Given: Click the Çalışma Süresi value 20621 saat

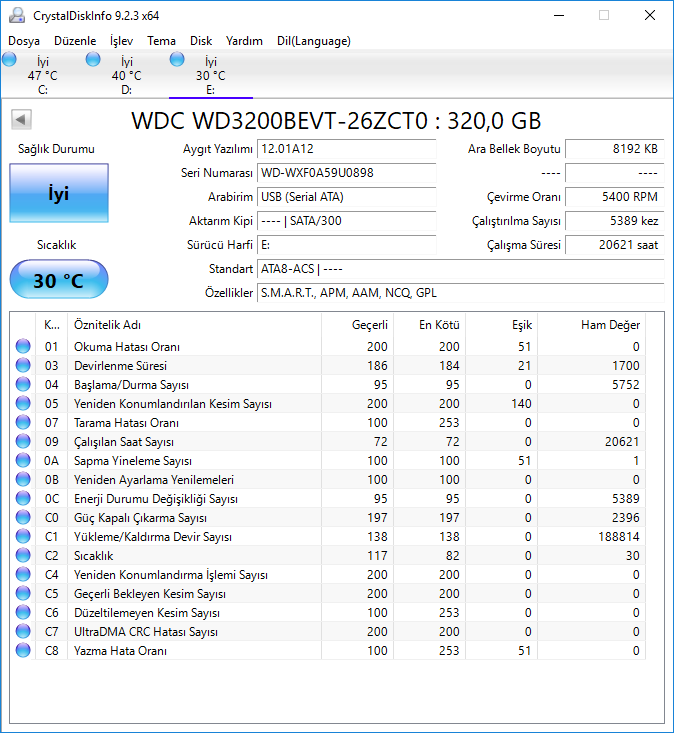Looking at the screenshot, I should [x=615, y=245].
